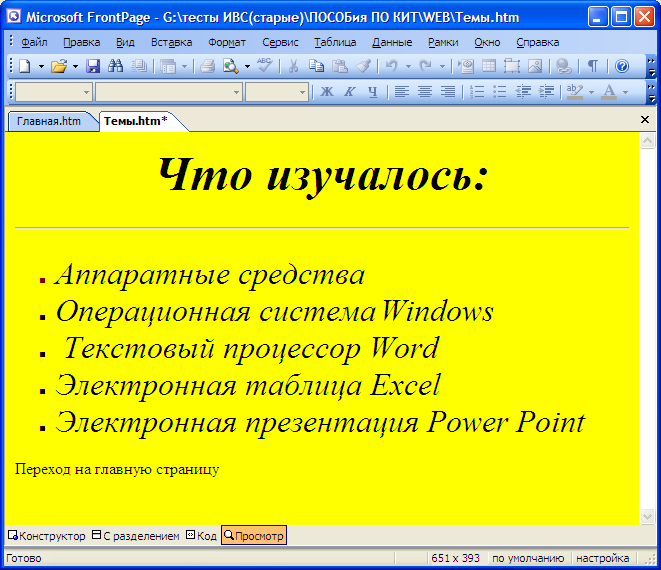Click the Copy icon

(316, 66)
